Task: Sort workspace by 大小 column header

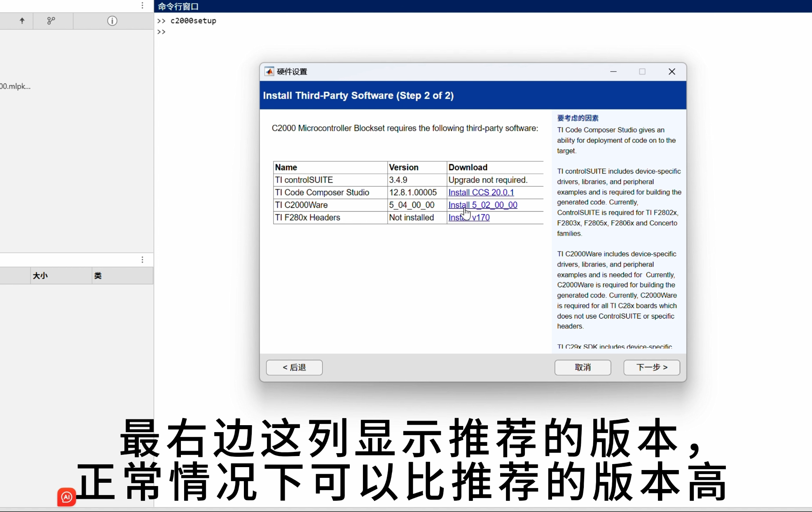Action: (40, 276)
